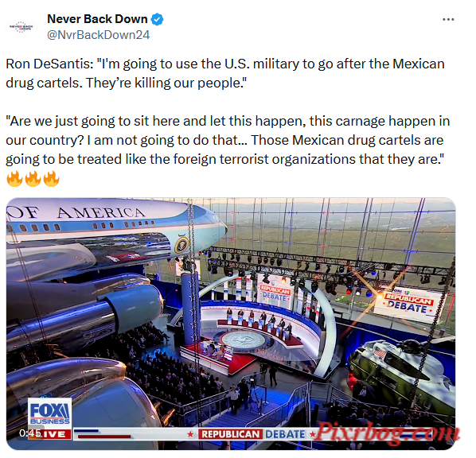
Task: Click the Marine One helicopter in video
Action: click(x=400, y=376)
